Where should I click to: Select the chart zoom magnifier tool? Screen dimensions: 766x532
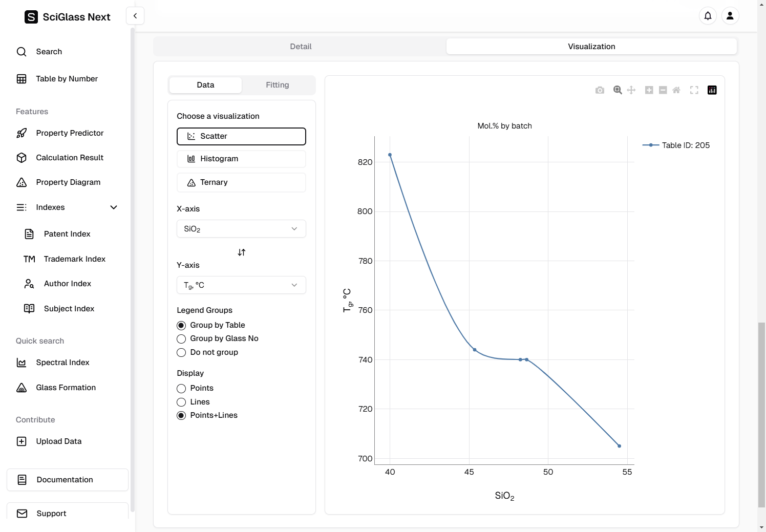click(618, 90)
